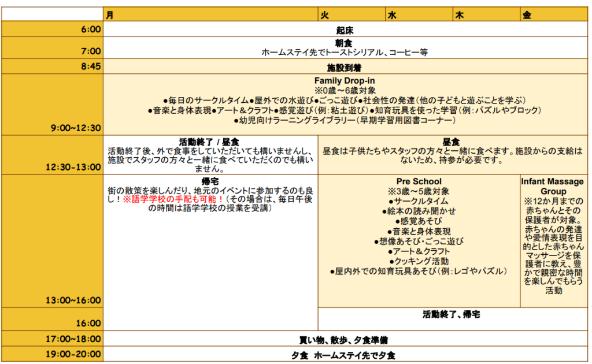Select the 朝食 breakfast heading

click(x=345, y=43)
